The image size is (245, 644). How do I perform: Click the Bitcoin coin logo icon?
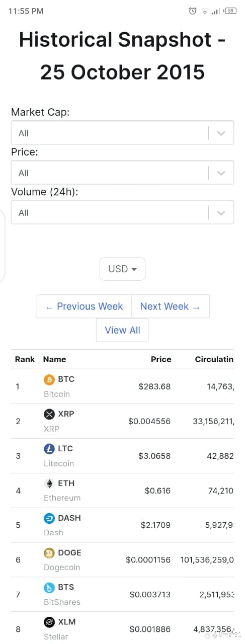[49, 379]
